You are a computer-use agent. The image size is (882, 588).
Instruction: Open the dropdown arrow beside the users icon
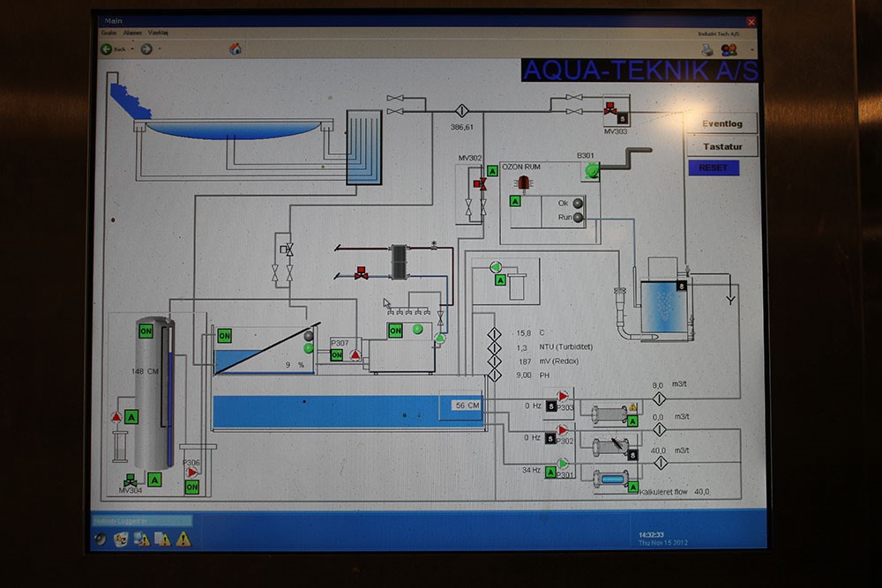752,50
